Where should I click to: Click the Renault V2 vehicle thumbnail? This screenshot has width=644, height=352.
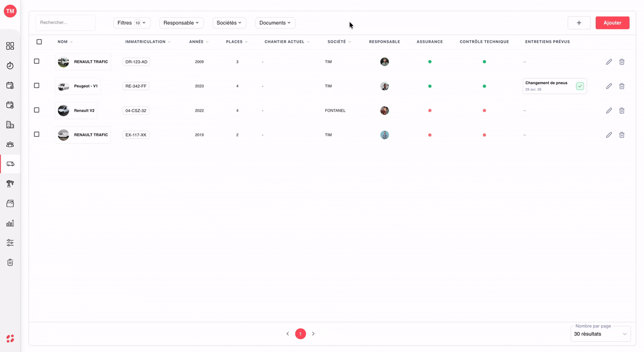point(63,111)
